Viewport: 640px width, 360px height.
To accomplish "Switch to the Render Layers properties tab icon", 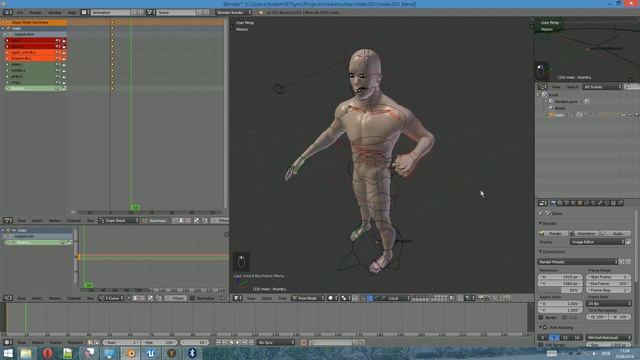I will click(x=560, y=203).
